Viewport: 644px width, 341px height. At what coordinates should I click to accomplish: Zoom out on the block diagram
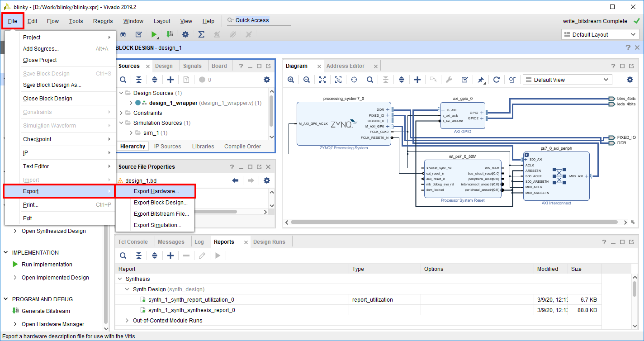[307, 80]
